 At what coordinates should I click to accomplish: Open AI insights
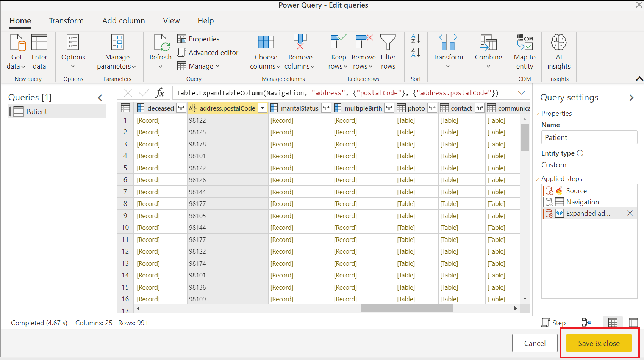pyautogui.click(x=558, y=42)
